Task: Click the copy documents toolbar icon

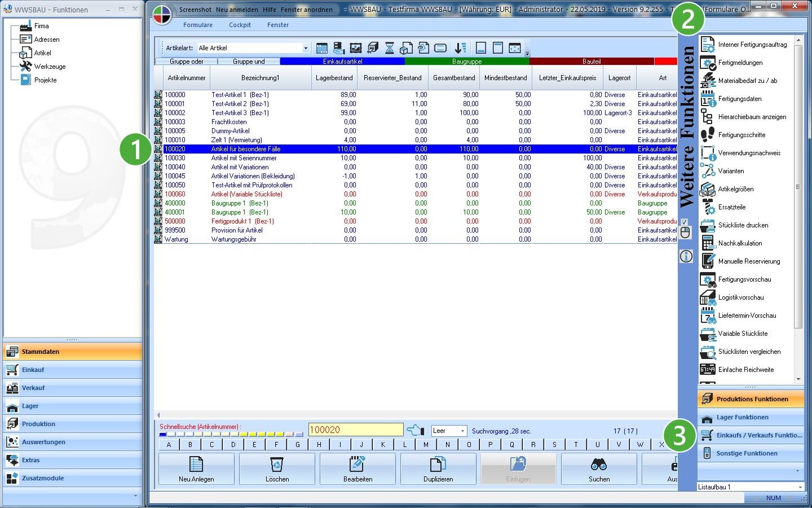Action: (423, 48)
